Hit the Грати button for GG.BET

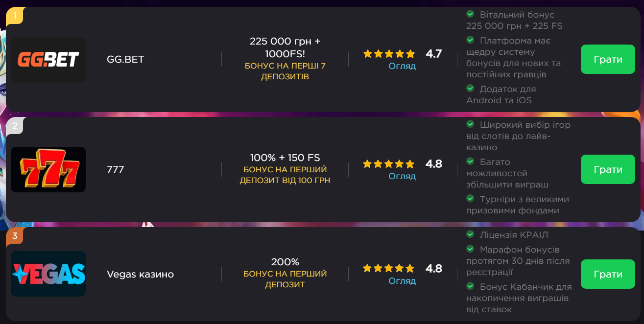tap(608, 59)
